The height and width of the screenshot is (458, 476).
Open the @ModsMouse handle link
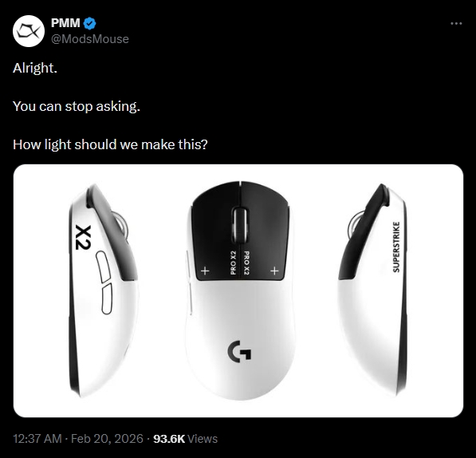(x=90, y=39)
